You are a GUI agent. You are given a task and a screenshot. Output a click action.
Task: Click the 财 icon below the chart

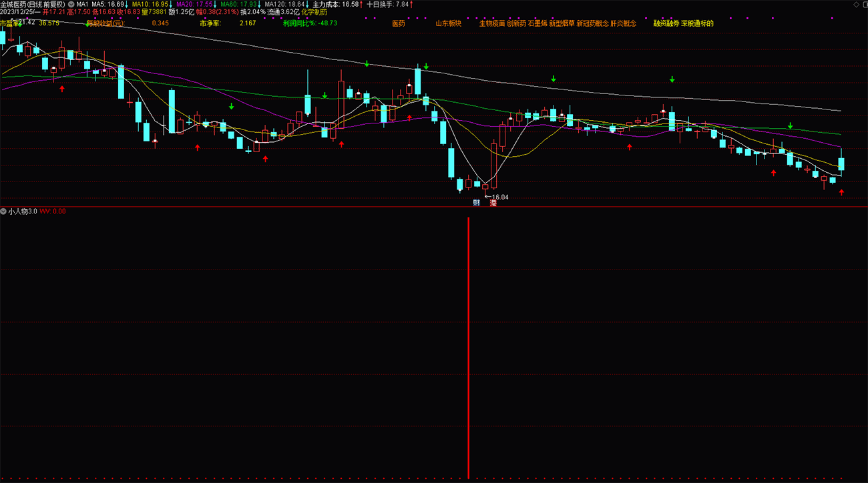(476, 203)
